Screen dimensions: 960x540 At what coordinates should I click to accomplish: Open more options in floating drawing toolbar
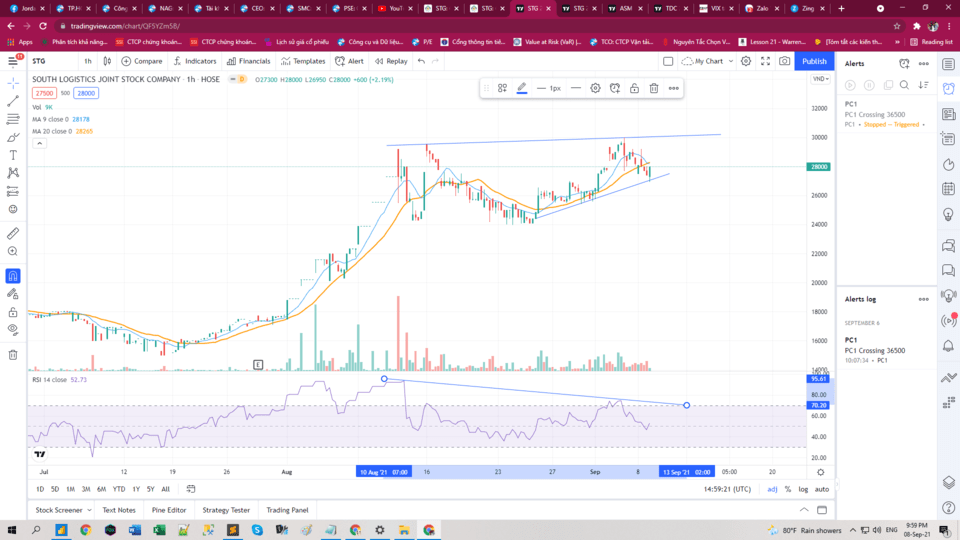(x=673, y=88)
